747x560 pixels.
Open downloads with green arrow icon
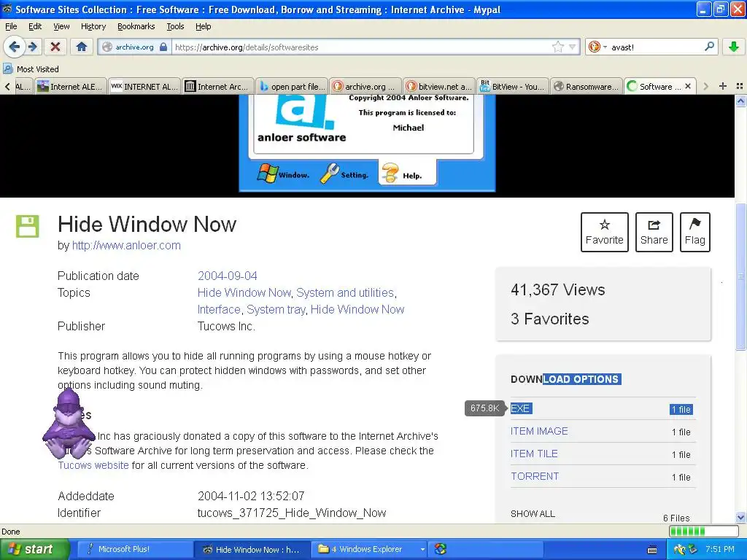click(734, 47)
